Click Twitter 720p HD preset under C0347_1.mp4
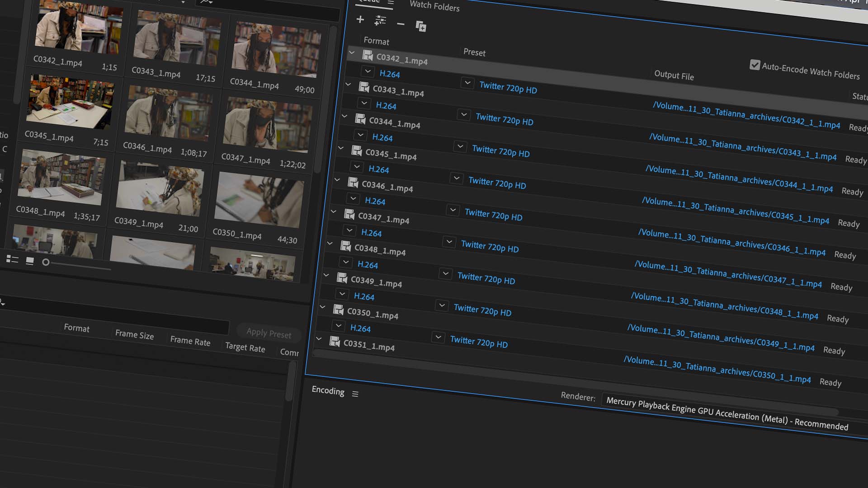868x488 pixels. pyautogui.click(x=490, y=247)
